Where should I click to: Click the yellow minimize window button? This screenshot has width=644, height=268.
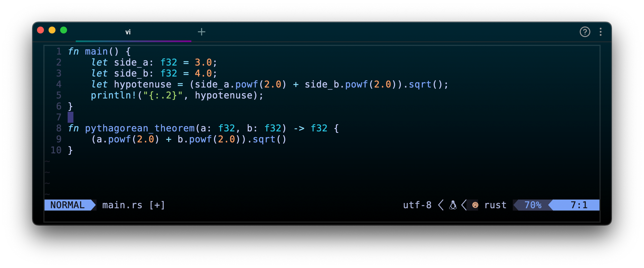coord(52,30)
